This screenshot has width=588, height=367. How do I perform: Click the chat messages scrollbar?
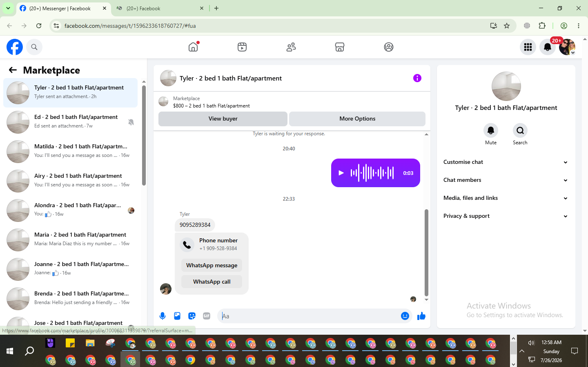tap(426, 253)
